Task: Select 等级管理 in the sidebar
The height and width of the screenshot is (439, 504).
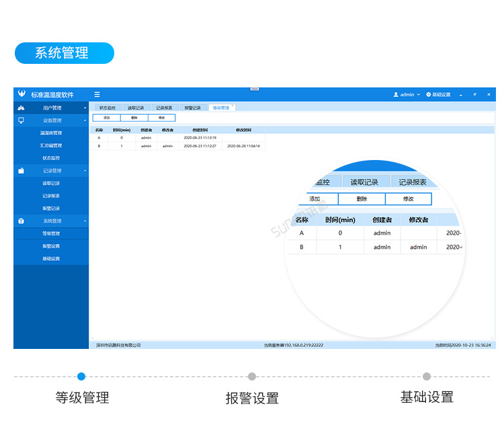Action: click(x=51, y=233)
